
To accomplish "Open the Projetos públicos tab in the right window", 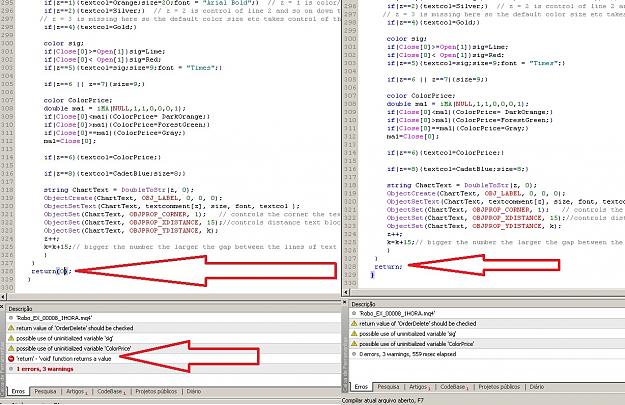I will [x=499, y=387].
